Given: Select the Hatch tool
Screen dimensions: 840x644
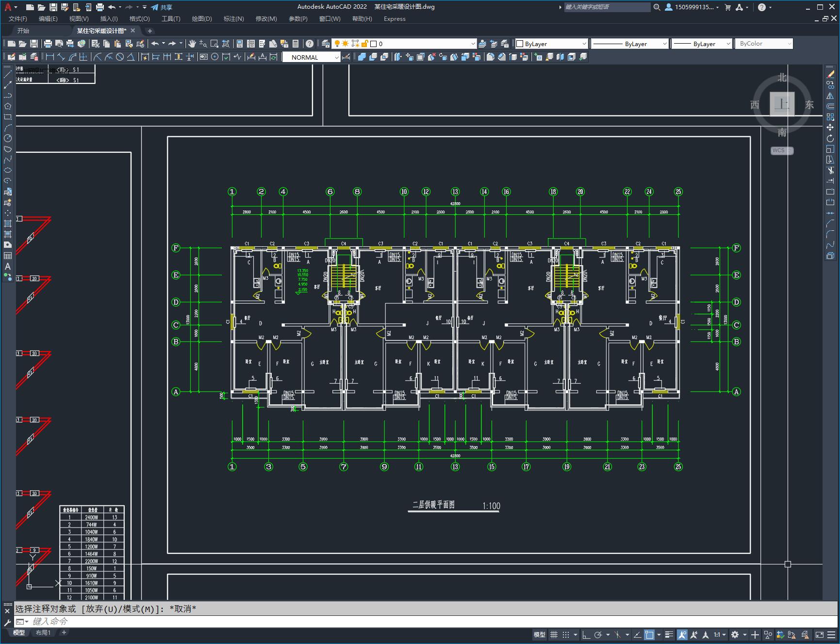Looking at the screenshot, I should pos(8,224).
